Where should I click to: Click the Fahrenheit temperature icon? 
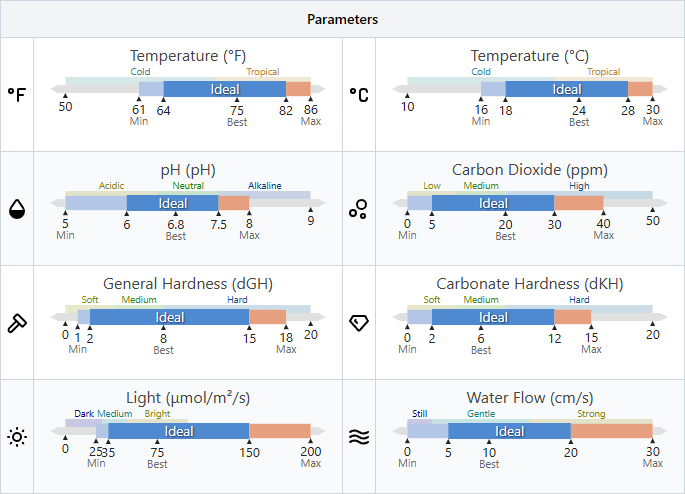17,94
